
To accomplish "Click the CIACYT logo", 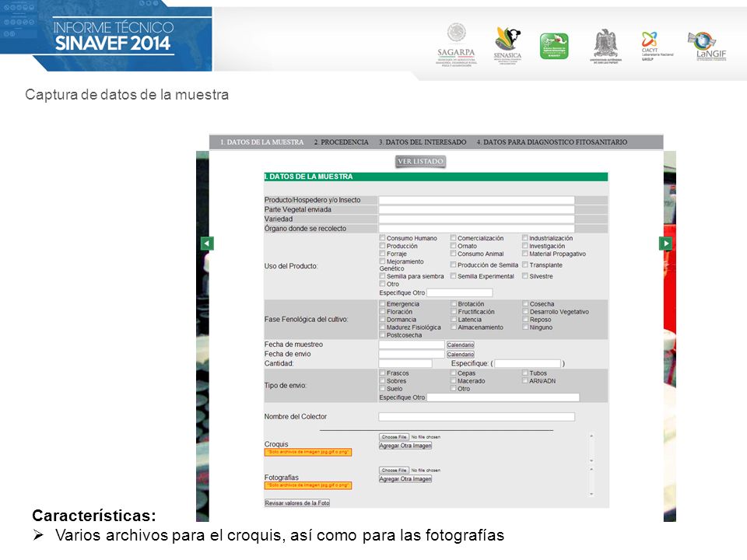I will [x=657, y=46].
